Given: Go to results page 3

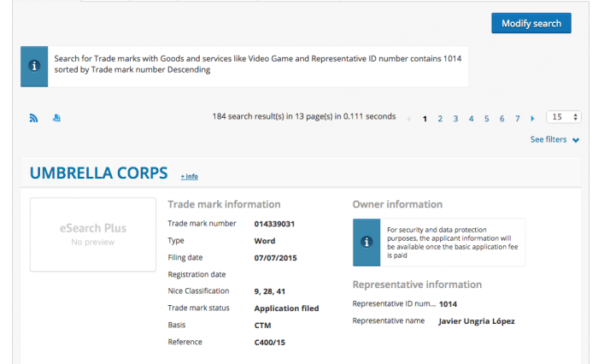Looking at the screenshot, I should 455,119.
